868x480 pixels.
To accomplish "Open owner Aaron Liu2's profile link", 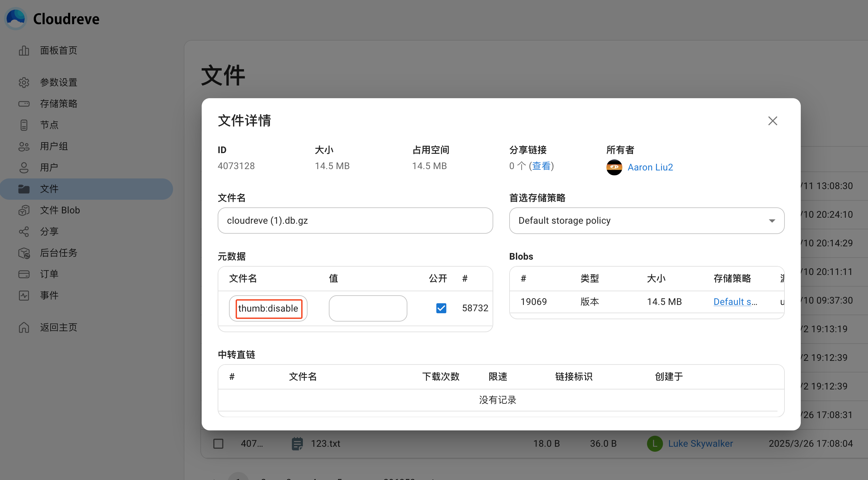I will 650,167.
